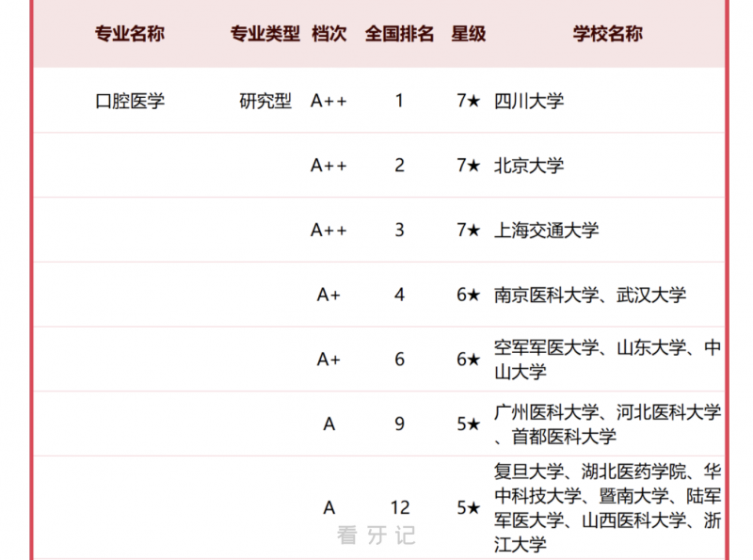Click the 6★ rating in 南京医科大学 row

468,295
